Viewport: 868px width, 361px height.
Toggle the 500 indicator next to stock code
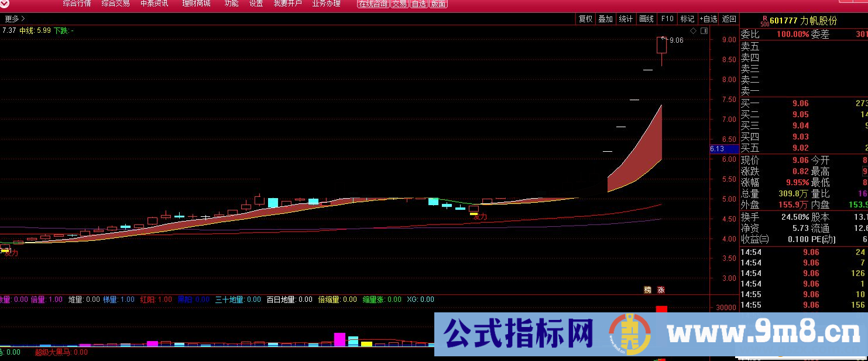click(765, 24)
